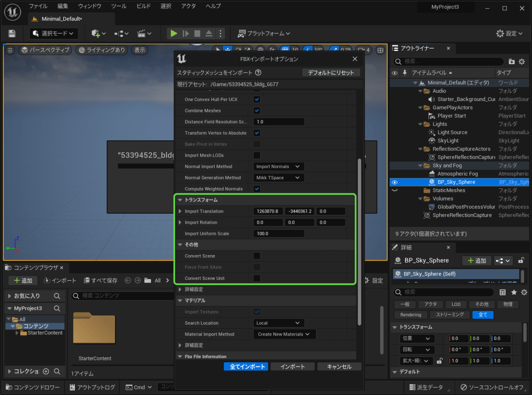Screen dimensions: 532x395
Task: Toggle Compute Weighted Normals checkbox
Action: [x=257, y=188]
